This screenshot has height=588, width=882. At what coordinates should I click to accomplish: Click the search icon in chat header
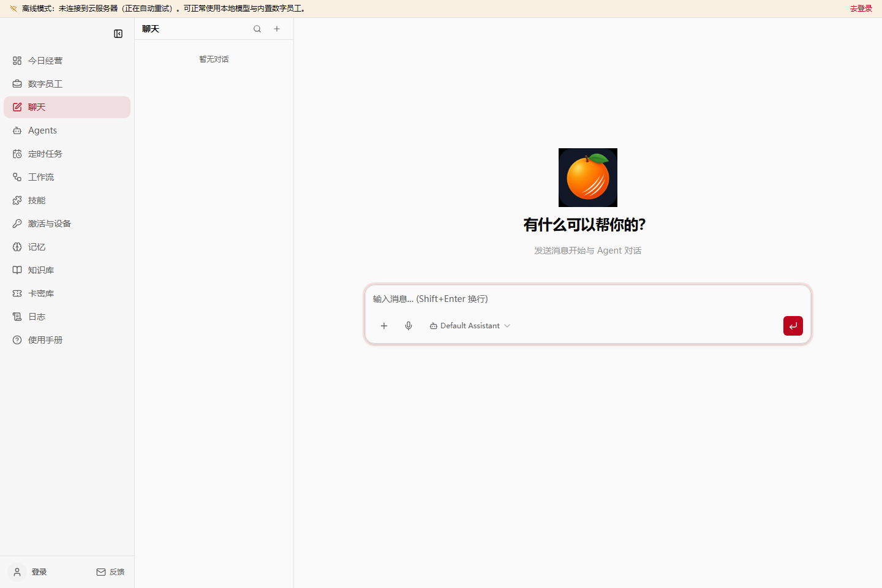point(257,29)
